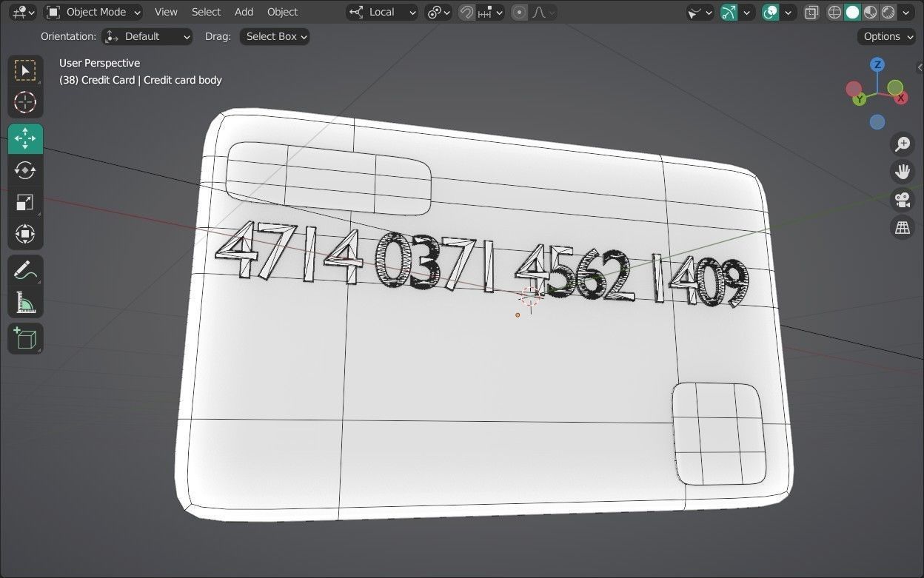Toggle the camera view icon
Screen dimensions: 924x578
903,200
